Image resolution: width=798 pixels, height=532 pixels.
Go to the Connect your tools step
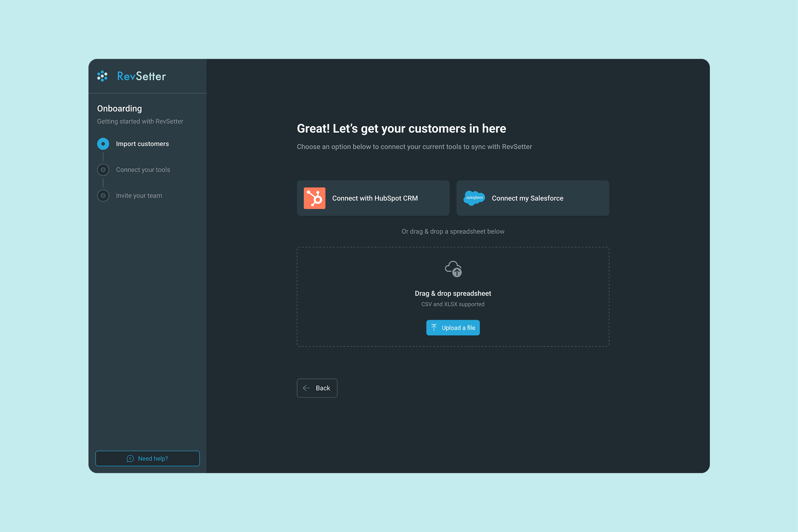pyautogui.click(x=143, y=170)
